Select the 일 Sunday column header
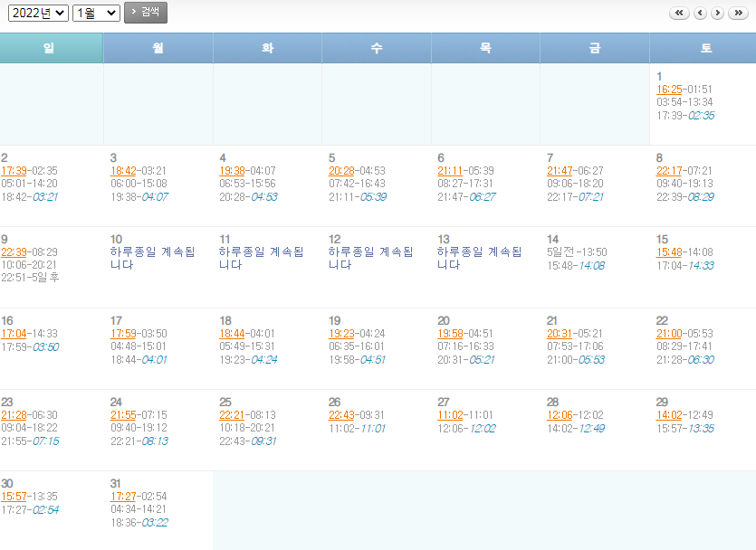This screenshot has width=756, height=550. pyautogui.click(x=51, y=48)
